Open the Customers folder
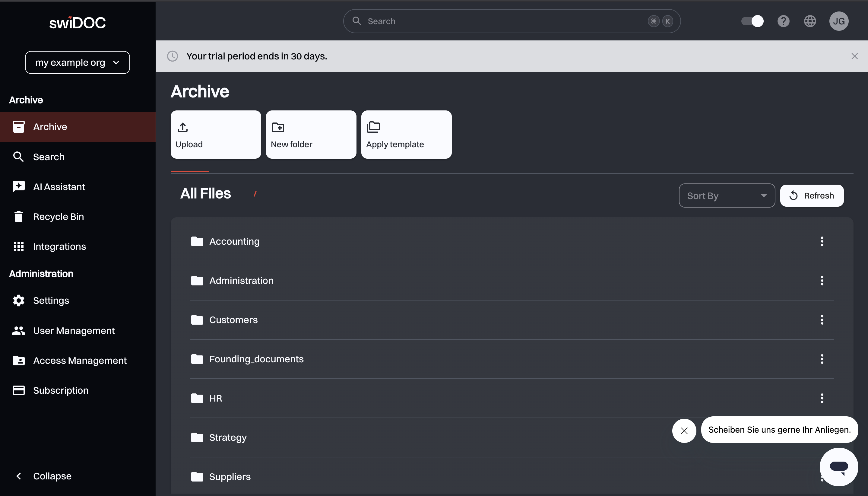The width and height of the screenshot is (868, 496). pyautogui.click(x=512, y=320)
